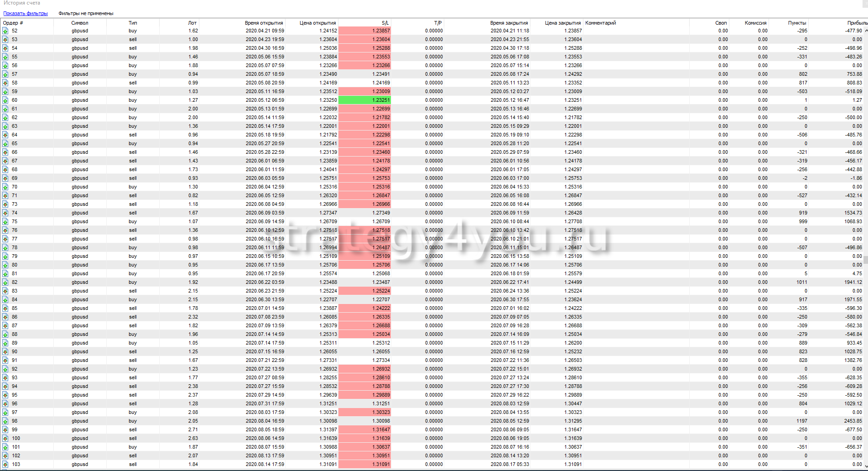The width and height of the screenshot is (868, 471).
Task: Click the Время открытия column header
Action: point(264,23)
